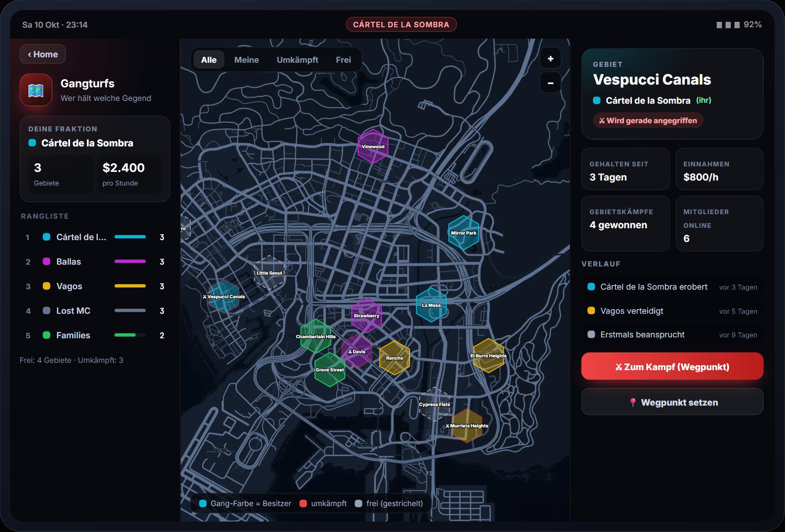This screenshot has width=785, height=532.
Task: Click the Vinewood hexagon on the map
Action: (x=373, y=146)
